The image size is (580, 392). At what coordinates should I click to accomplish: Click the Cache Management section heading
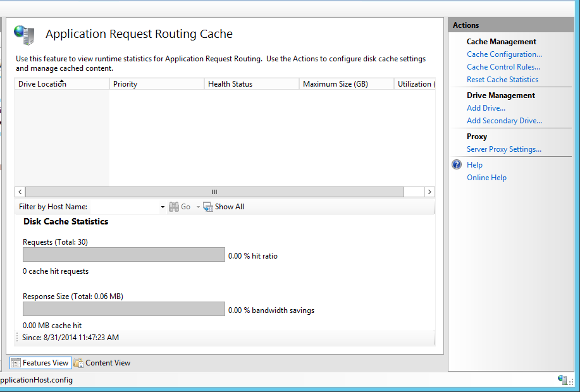pyautogui.click(x=501, y=42)
